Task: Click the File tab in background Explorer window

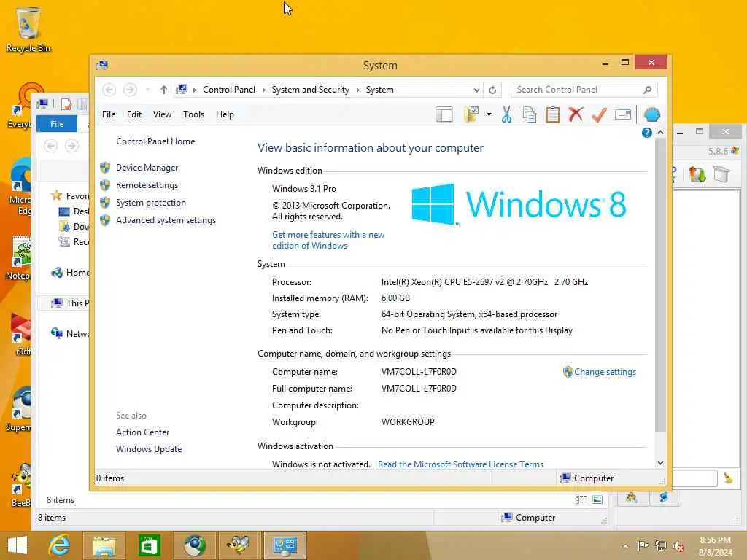Action: point(57,124)
